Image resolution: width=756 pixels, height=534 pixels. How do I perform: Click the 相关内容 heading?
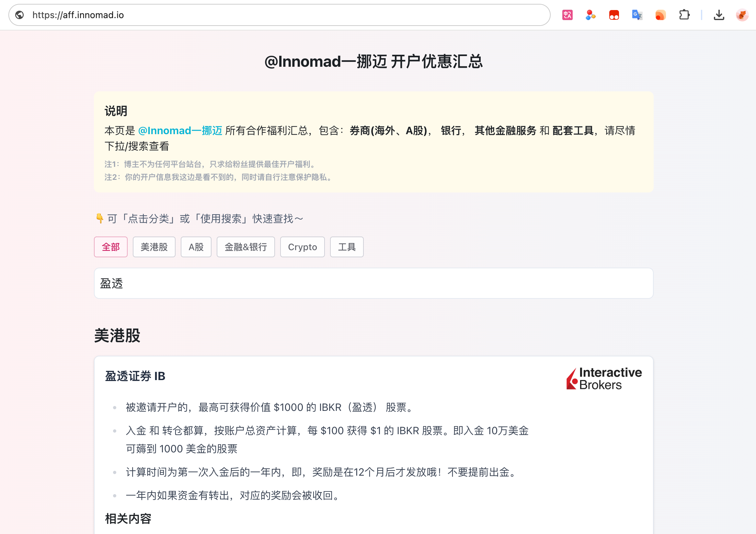click(128, 518)
